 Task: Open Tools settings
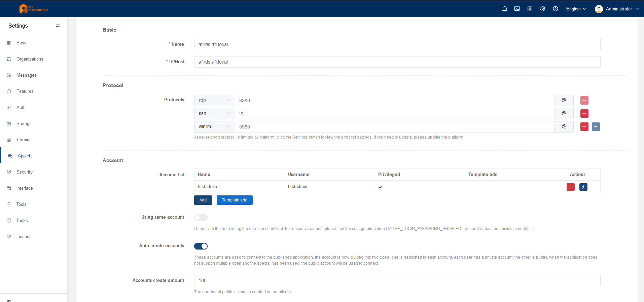[x=34, y=204]
